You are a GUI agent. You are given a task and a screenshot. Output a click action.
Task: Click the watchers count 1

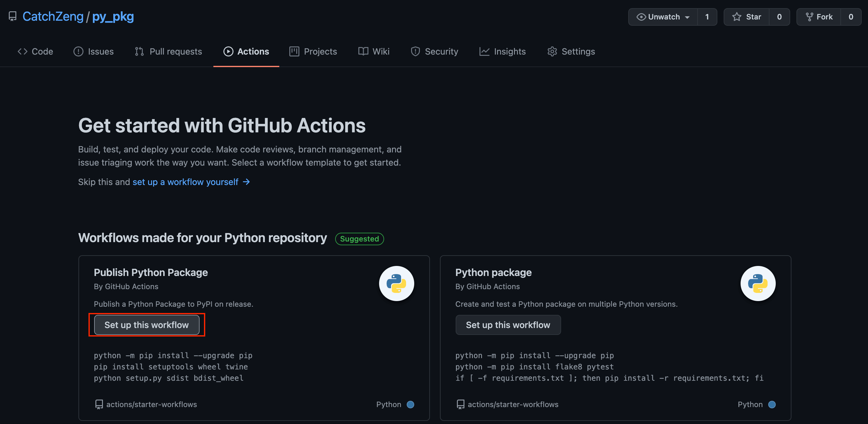pos(707,17)
